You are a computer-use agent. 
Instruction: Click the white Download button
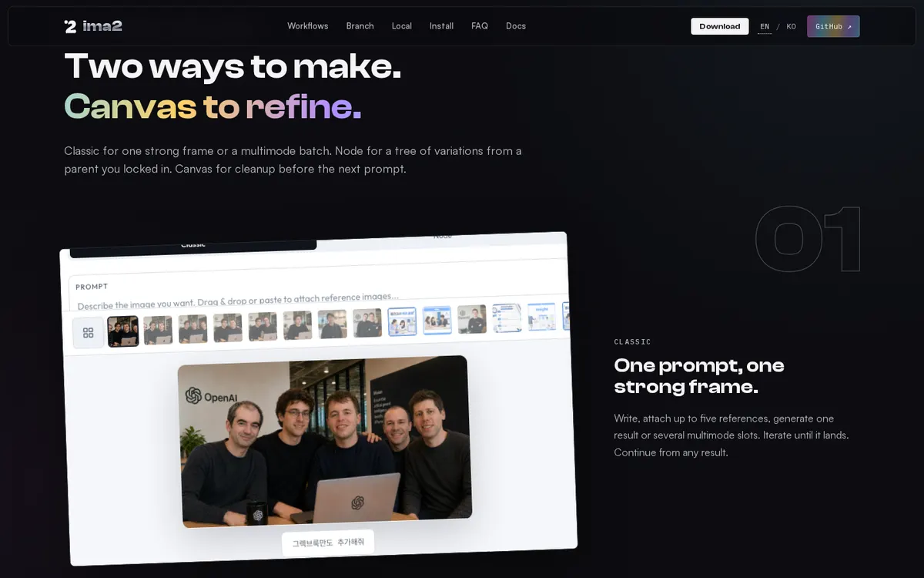(x=720, y=26)
